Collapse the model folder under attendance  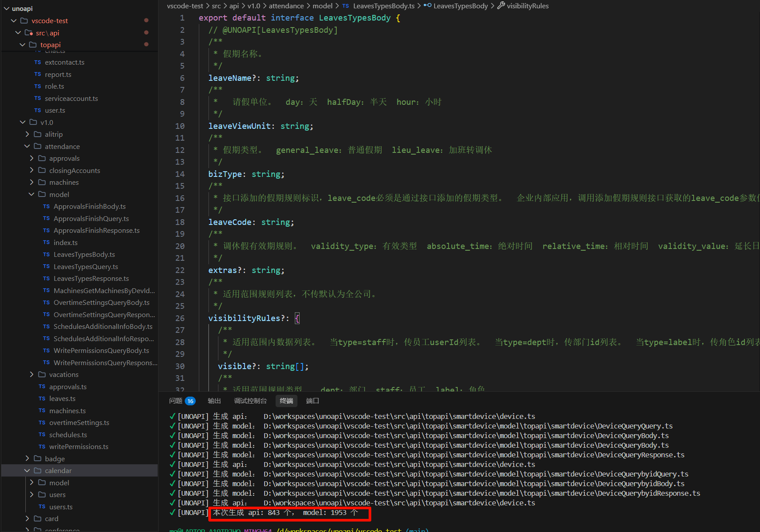(31, 194)
